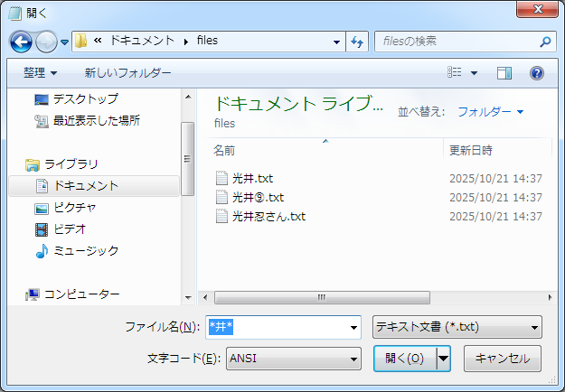Click the 最近表示した場所 icon

(x=42, y=121)
